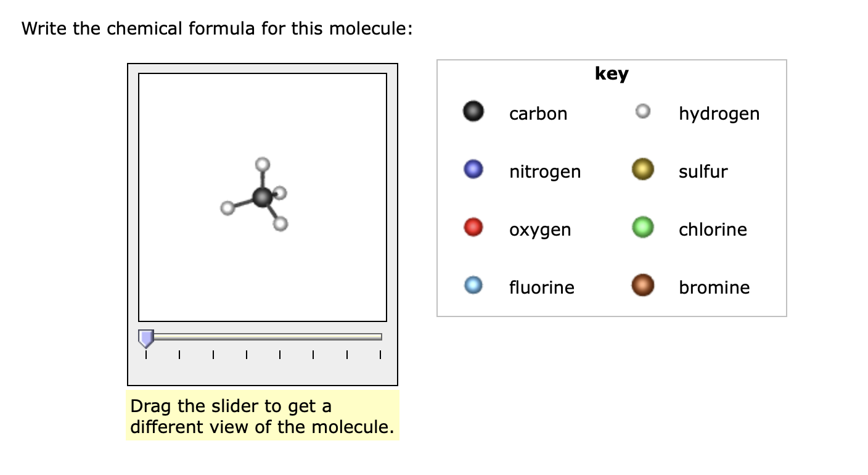Click the chlorine atom icon in the key
Viewport: 868px width, 475px height.
click(x=642, y=228)
